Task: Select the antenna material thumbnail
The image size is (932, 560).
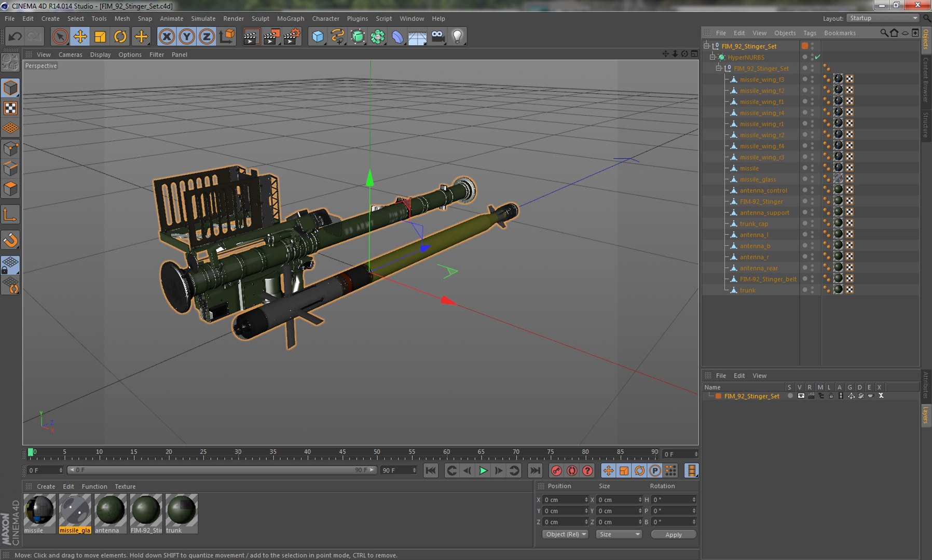Action: pos(110,513)
